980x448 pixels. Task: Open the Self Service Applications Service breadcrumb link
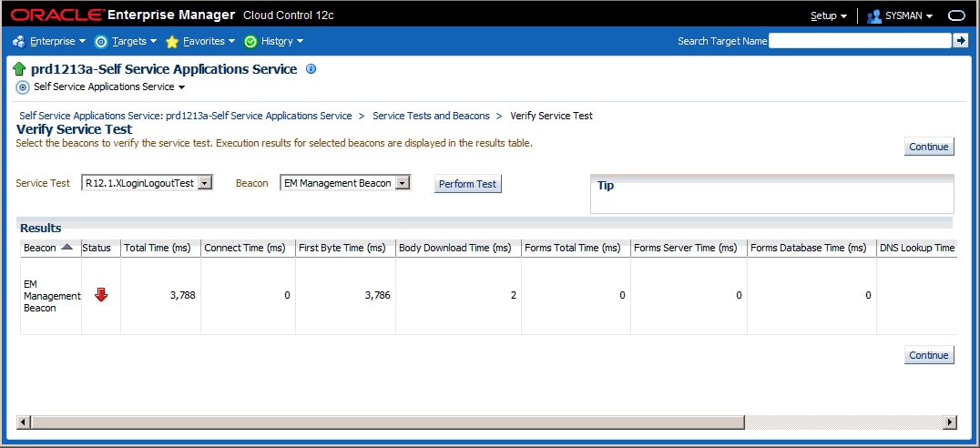pyautogui.click(x=186, y=116)
